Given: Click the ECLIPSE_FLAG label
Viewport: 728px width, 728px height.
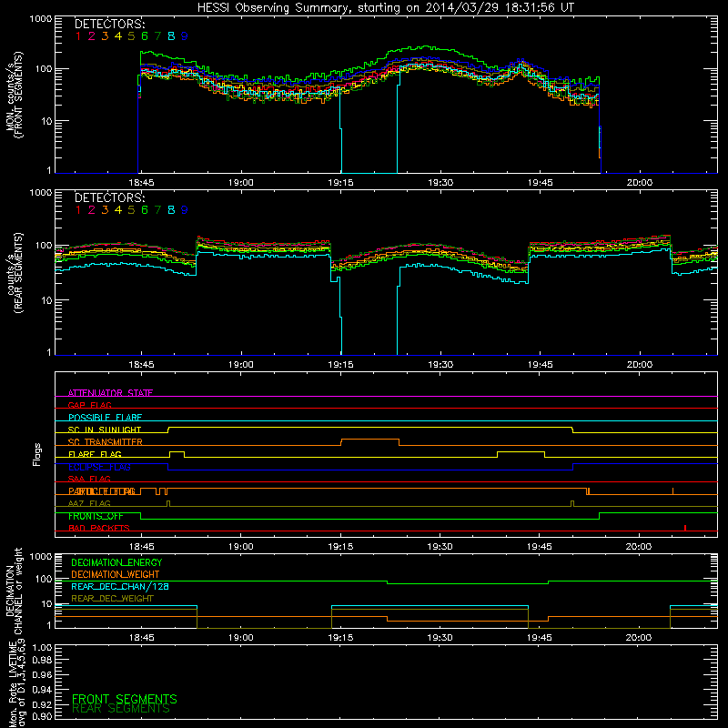Looking at the screenshot, I should tap(99, 467).
